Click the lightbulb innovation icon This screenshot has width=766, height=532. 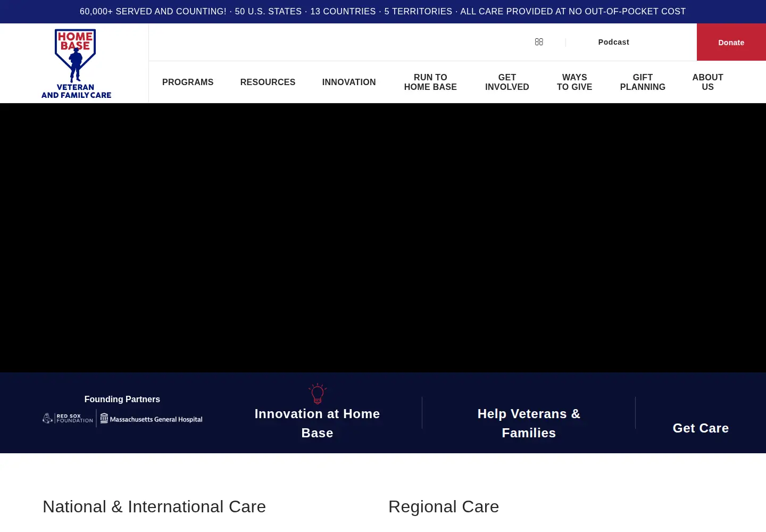pos(318,394)
